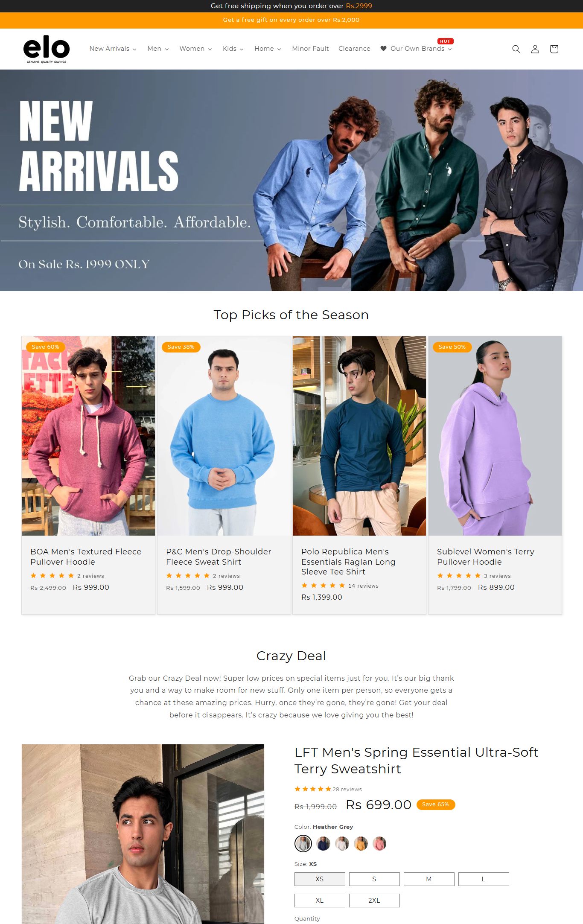Expand the New Arrivals dropdown menu

point(113,49)
